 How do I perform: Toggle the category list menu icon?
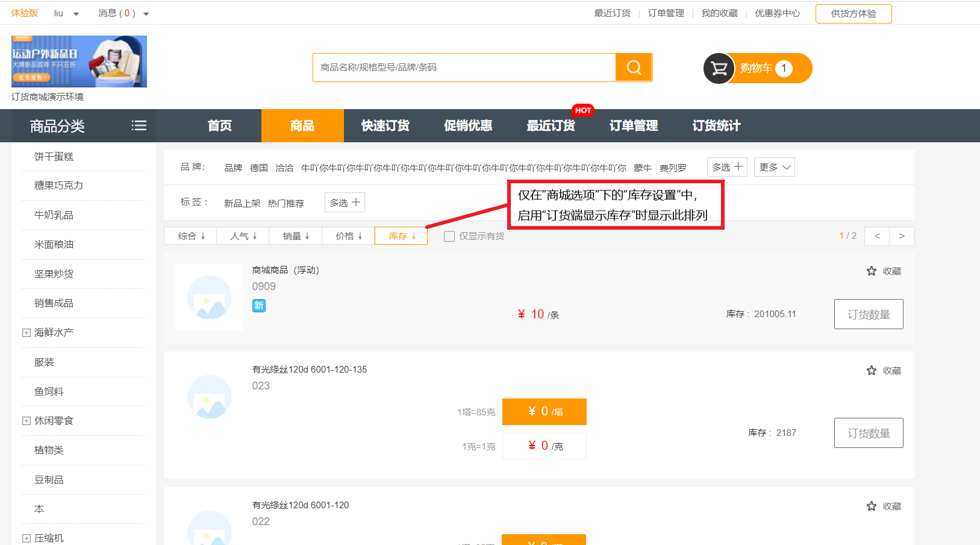139,125
